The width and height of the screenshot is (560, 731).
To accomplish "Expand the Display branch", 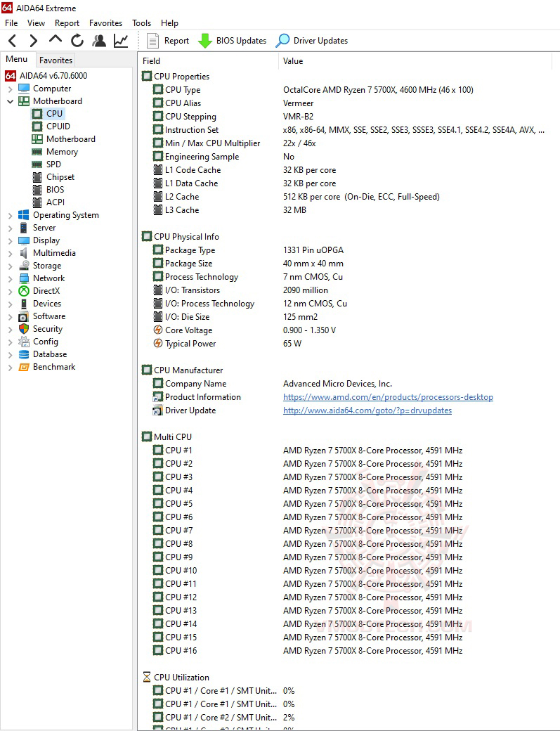I will pyautogui.click(x=11, y=240).
